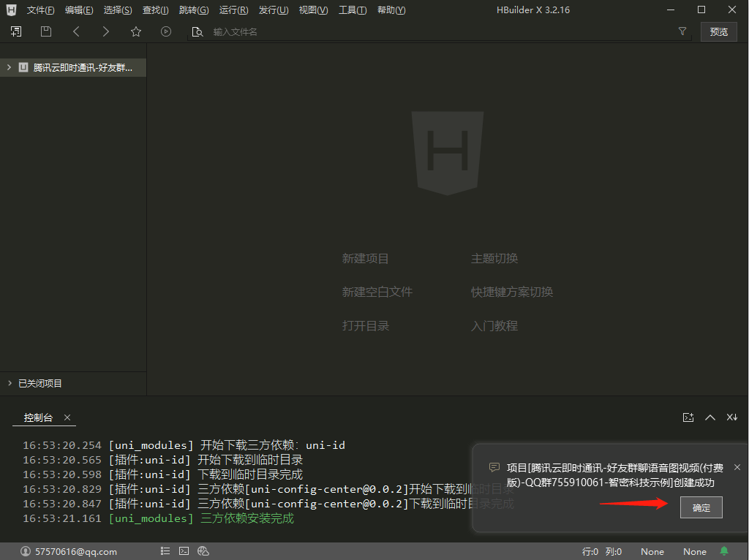Click the bookmark star icon
The height and width of the screenshot is (560, 749).
click(x=136, y=31)
